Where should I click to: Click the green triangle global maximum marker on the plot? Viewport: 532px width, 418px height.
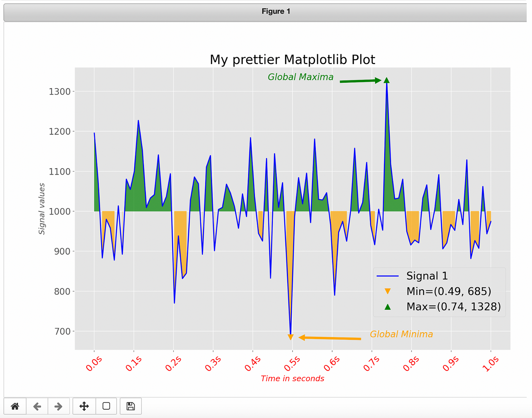pyautogui.click(x=386, y=80)
